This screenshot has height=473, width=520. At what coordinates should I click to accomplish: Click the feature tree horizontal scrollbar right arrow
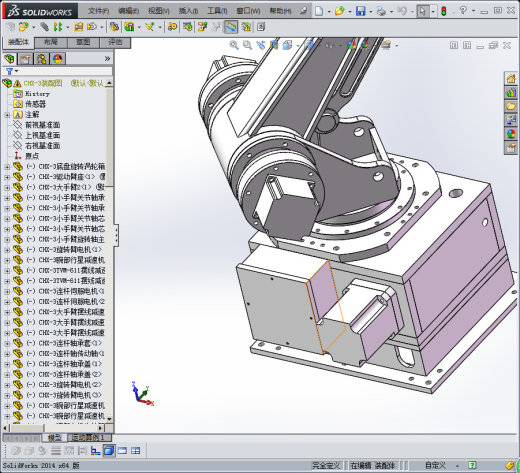tap(101, 427)
